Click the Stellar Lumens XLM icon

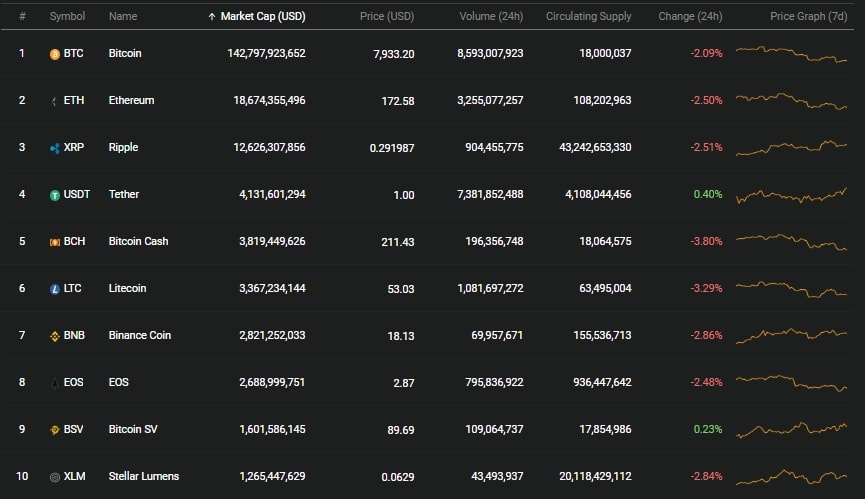tap(55, 477)
